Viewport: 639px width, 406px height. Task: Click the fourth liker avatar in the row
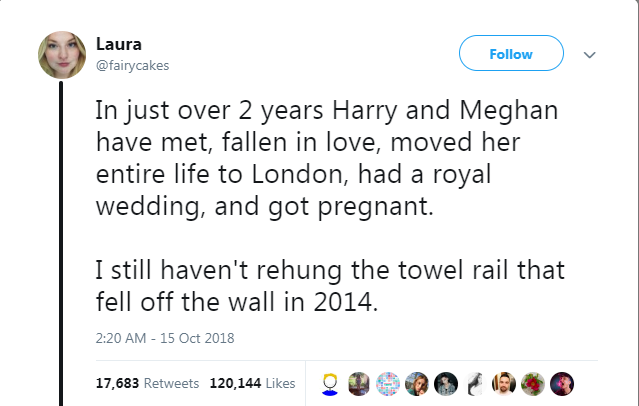point(418,383)
